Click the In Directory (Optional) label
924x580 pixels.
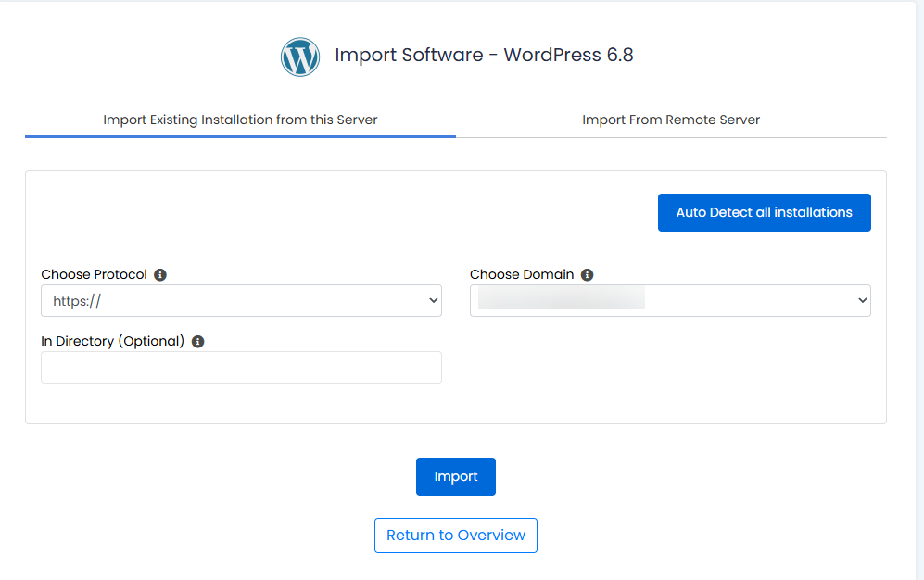click(x=112, y=342)
